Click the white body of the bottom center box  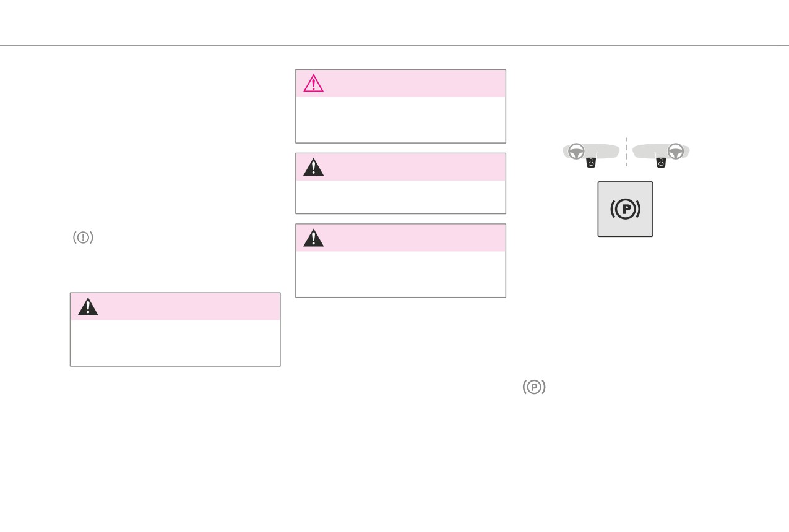point(400,274)
